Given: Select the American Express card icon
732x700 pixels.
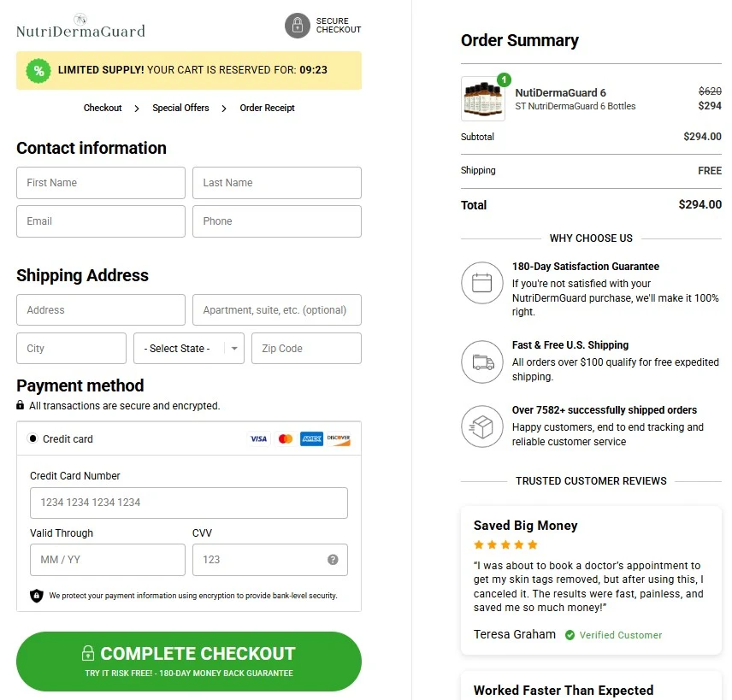Looking at the screenshot, I should point(311,438).
